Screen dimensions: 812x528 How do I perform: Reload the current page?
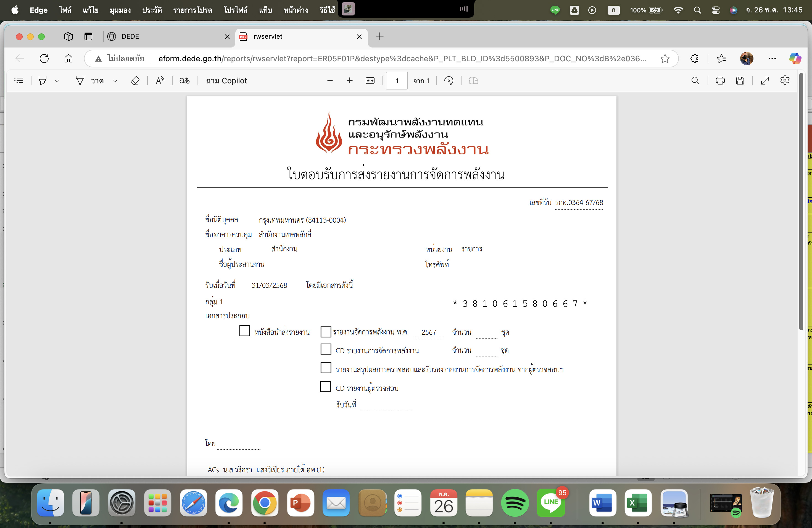coord(44,58)
